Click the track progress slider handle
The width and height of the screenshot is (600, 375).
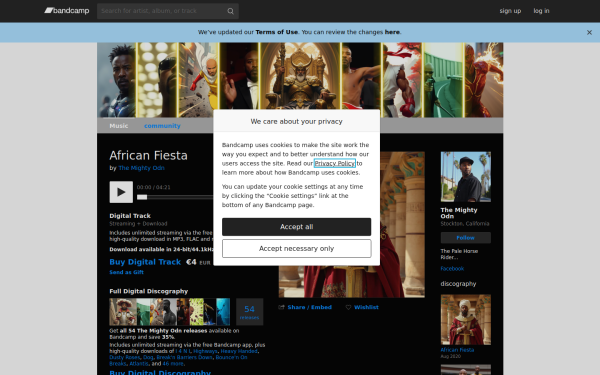click(x=142, y=197)
